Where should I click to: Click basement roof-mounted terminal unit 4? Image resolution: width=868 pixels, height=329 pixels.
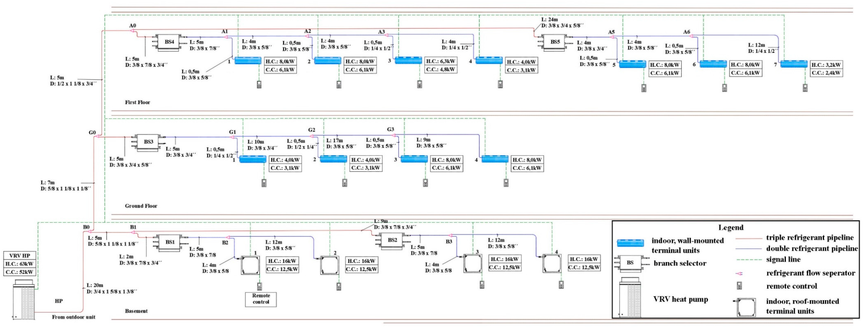point(552,263)
